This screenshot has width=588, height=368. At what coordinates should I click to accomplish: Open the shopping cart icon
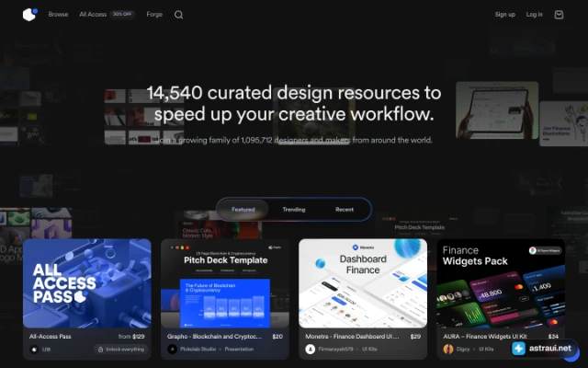[x=559, y=15]
